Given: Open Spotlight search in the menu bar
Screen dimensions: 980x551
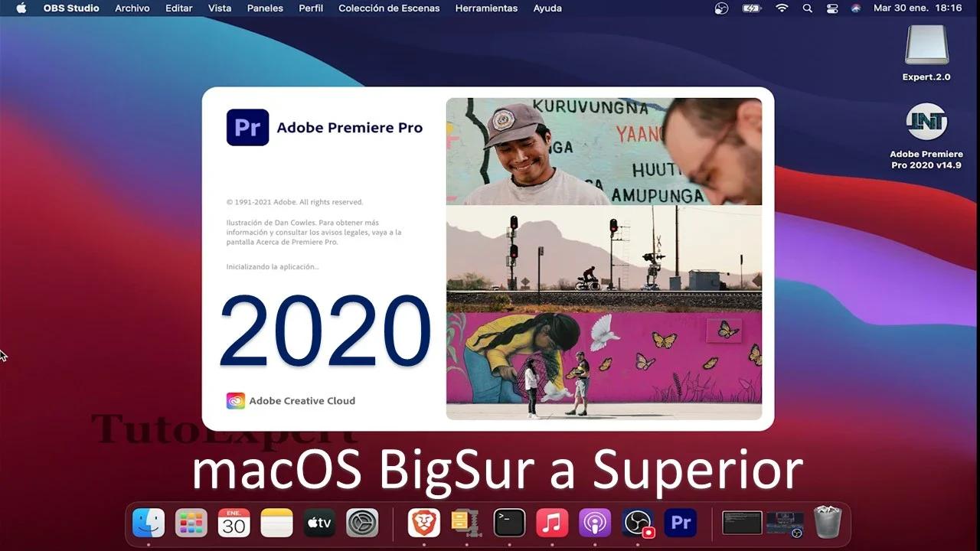Looking at the screenshot, I should (x=807, y=8).
